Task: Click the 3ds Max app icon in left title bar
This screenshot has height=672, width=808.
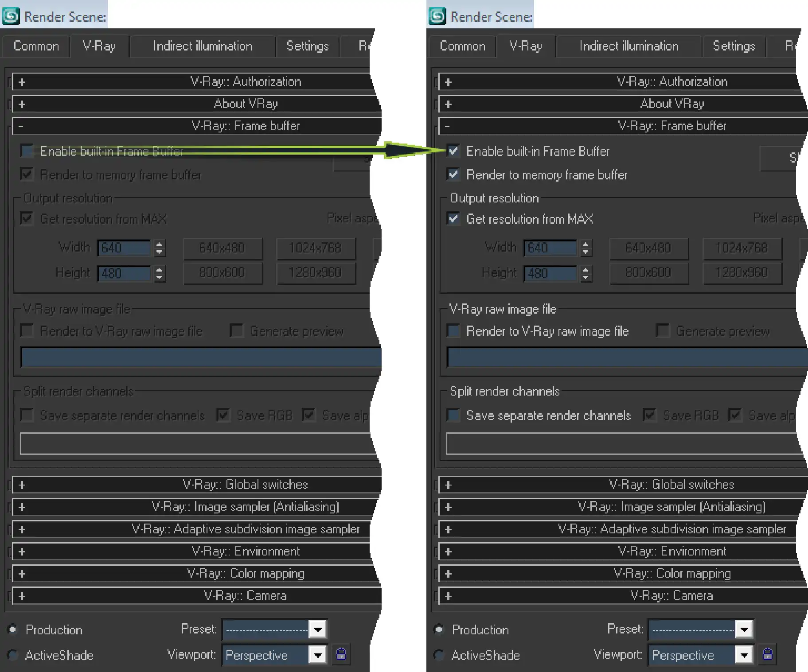Action: 11,16
